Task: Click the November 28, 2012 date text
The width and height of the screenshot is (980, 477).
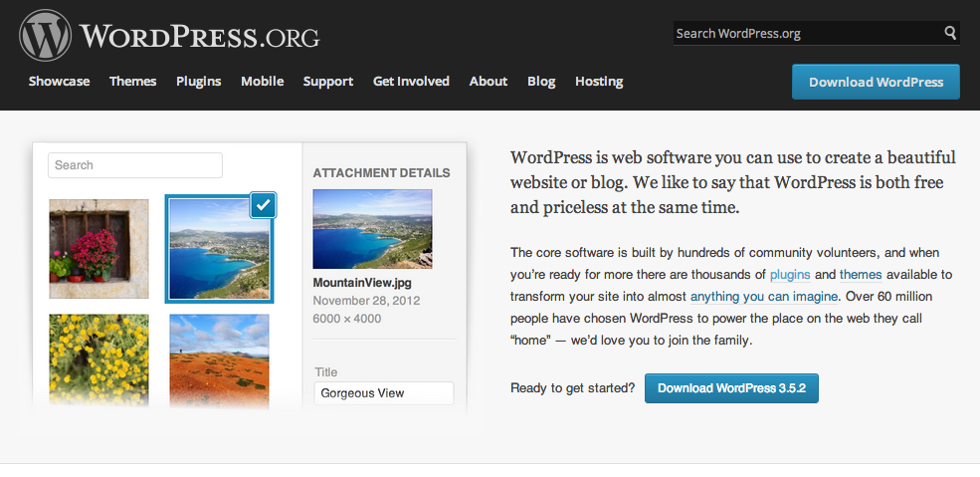Action: tap(366, 301)
